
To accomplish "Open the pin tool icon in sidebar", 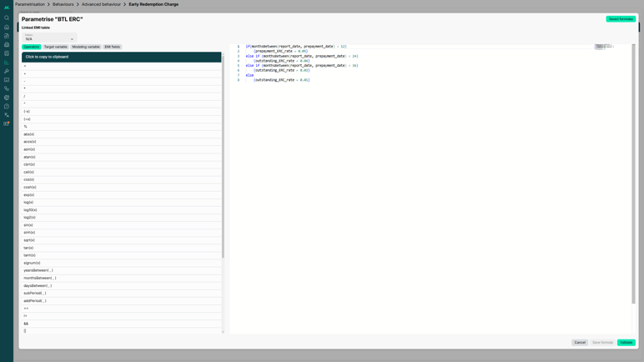I will (7, 71).
